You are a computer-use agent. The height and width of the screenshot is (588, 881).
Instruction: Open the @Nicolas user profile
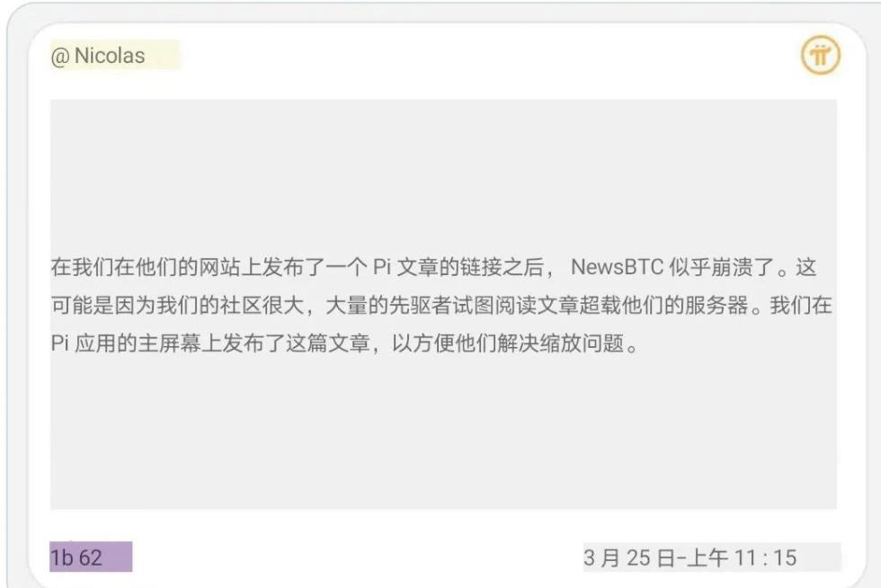point(98,56)
